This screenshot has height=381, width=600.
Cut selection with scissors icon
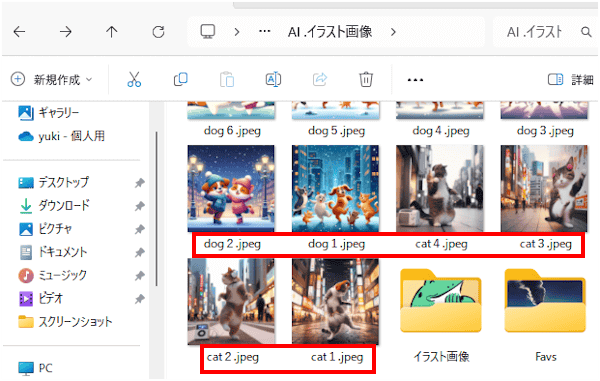[134, 79]
